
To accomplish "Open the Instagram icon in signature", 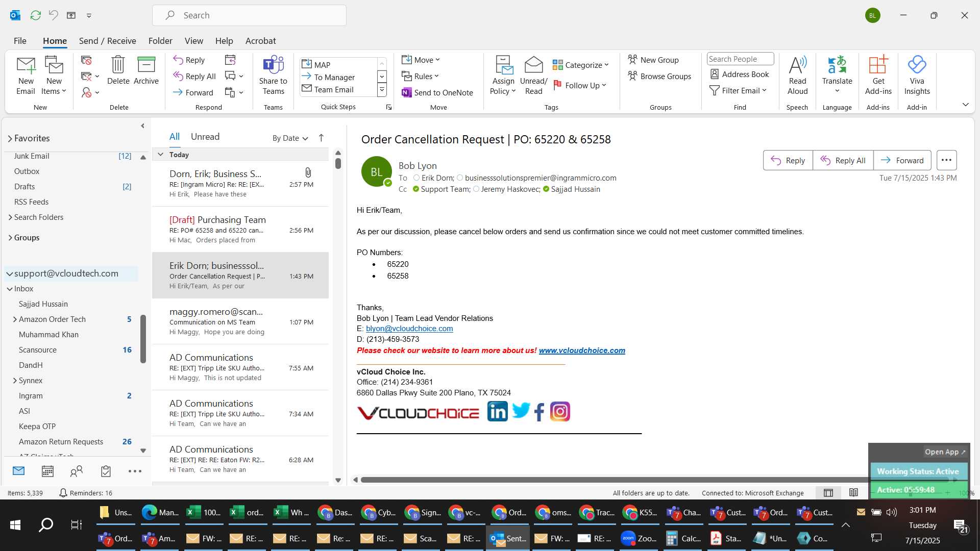I will pos(560,411).
